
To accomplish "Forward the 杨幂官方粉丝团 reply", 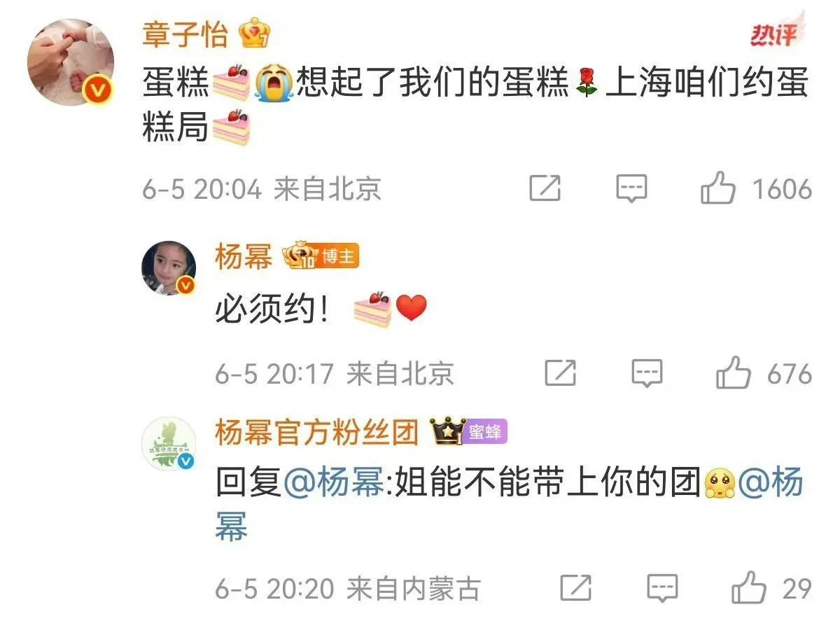I will (575, 588).
